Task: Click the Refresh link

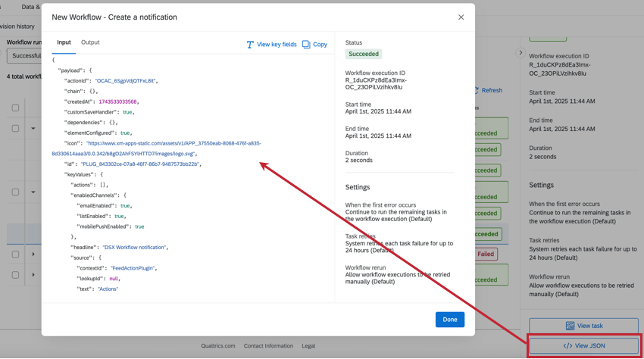Action: (x=491, y=90)
